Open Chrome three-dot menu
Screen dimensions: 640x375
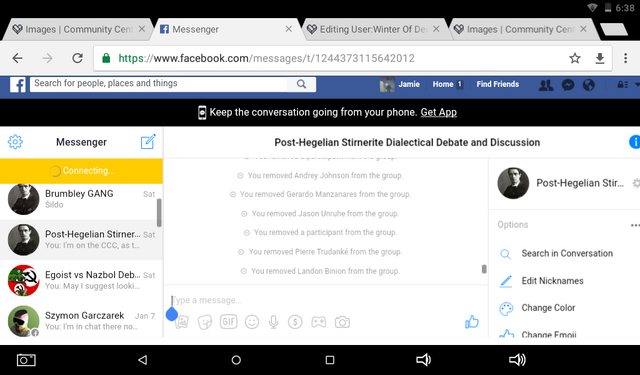click(x=625, y=58)
